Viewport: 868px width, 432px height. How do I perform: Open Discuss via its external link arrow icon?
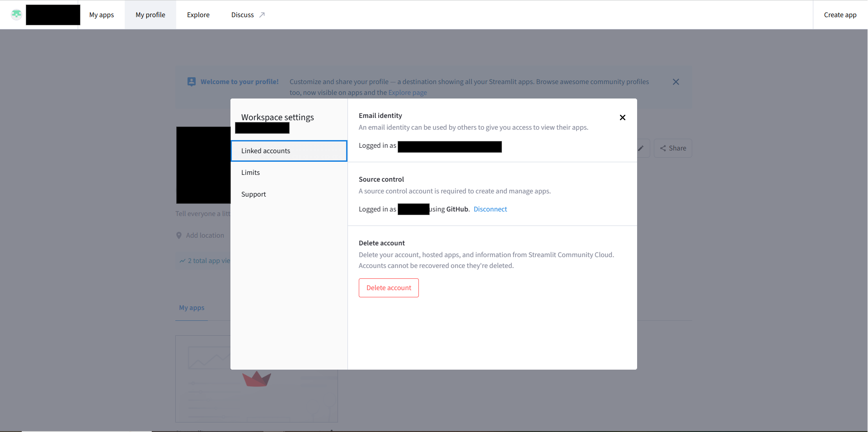(262, 14)
